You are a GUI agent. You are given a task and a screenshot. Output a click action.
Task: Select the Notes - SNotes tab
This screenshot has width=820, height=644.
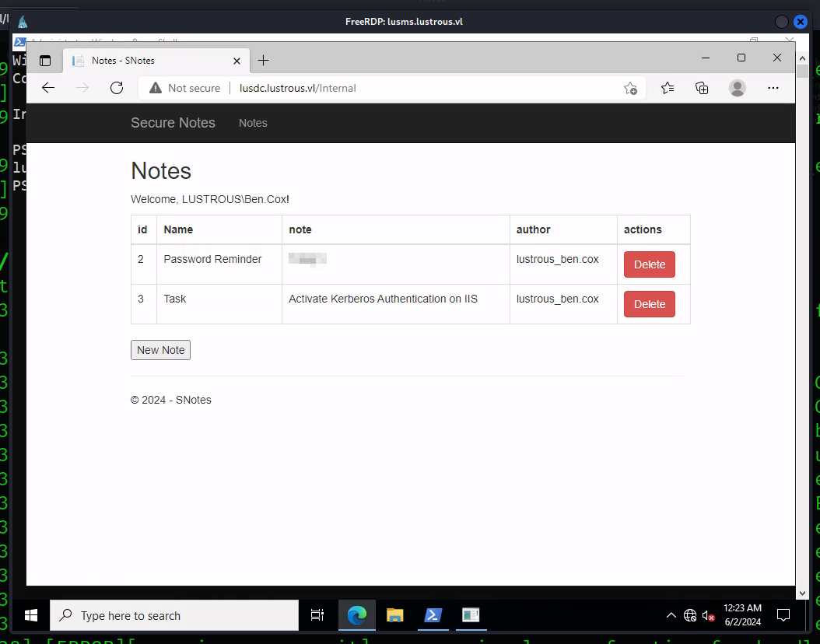(148, 61)
